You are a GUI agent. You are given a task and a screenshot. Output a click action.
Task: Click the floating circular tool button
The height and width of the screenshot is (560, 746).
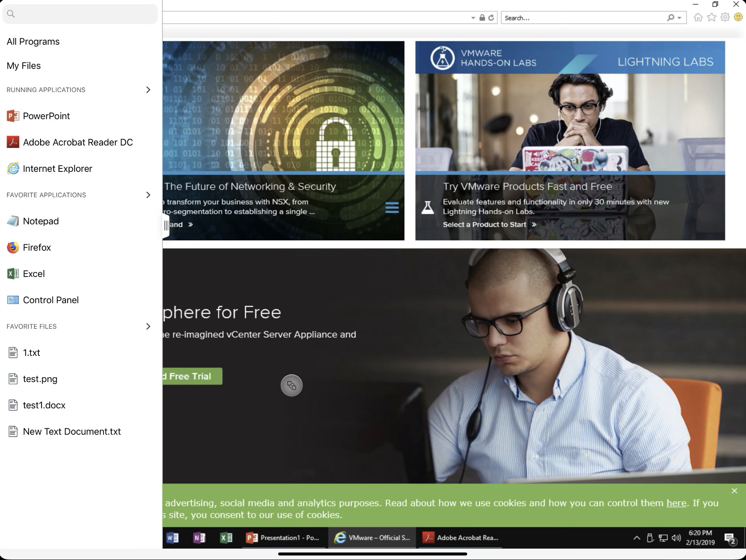292,386
